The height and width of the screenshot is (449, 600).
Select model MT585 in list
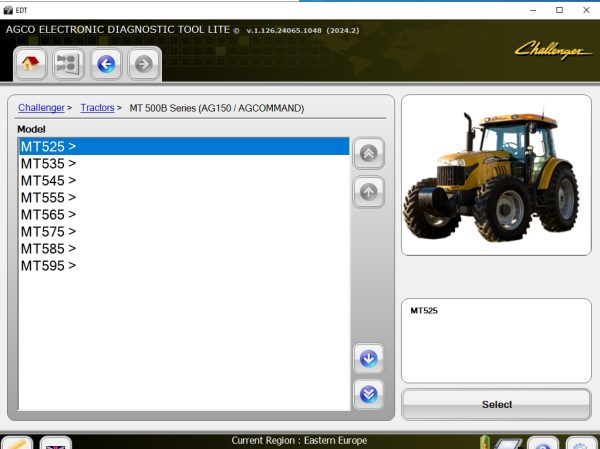click(184, 248)
